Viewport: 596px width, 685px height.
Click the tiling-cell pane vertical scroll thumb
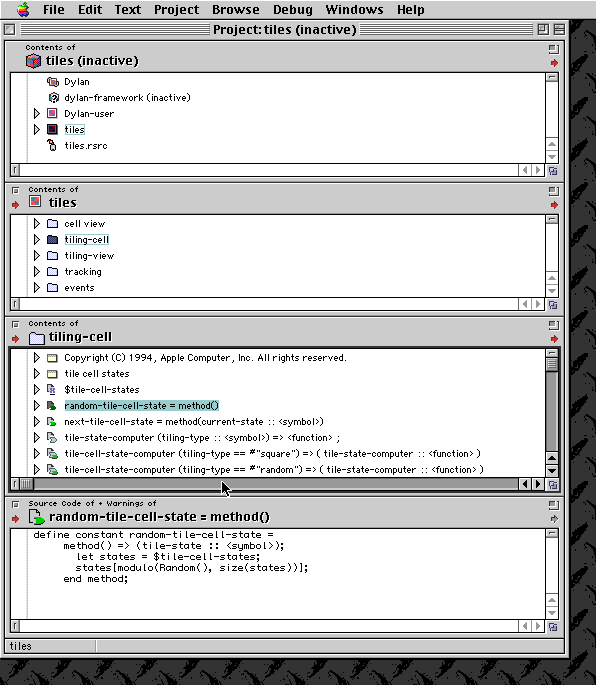click(x=552, y=364)
